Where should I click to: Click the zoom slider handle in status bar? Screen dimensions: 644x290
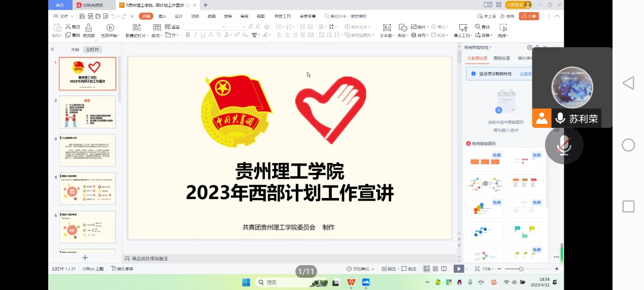pos(521,269)
